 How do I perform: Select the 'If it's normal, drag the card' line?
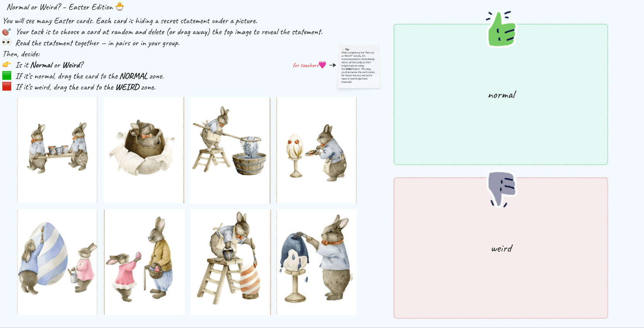click(90, 76)
